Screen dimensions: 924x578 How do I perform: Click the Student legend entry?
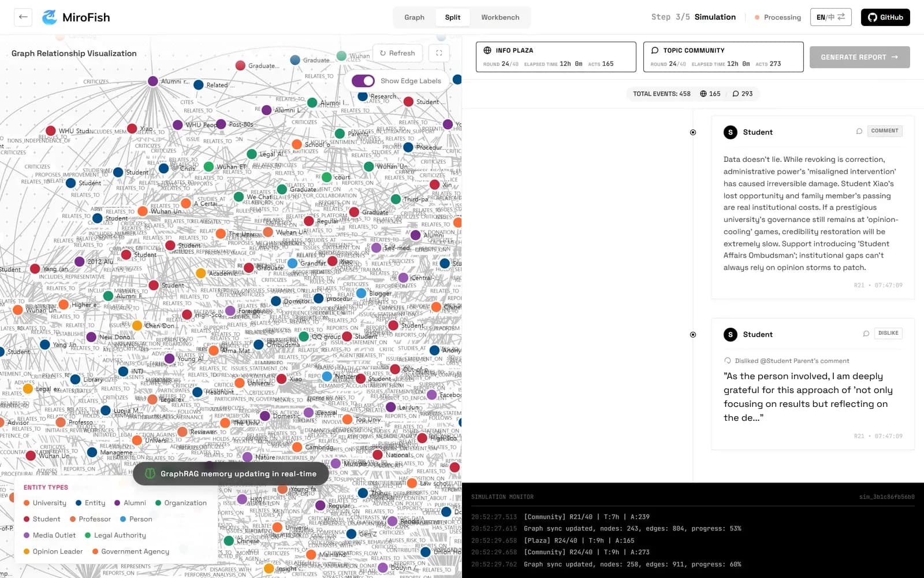tap(42, 519)
